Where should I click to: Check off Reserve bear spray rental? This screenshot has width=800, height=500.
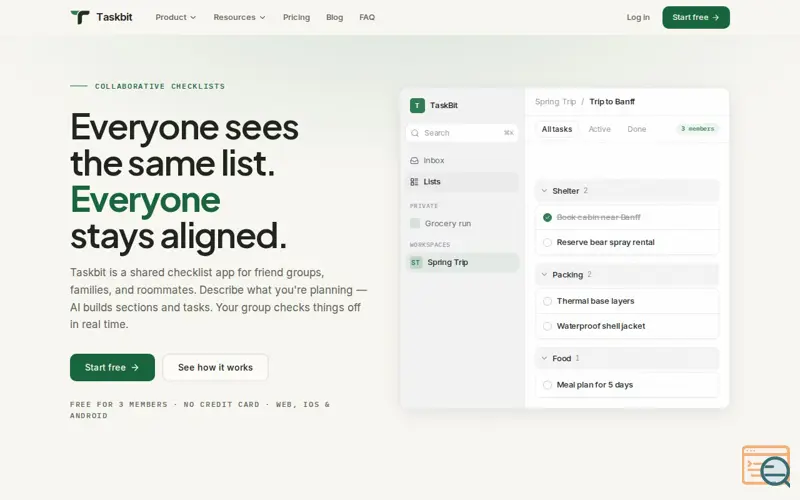(x=547, y=242)
